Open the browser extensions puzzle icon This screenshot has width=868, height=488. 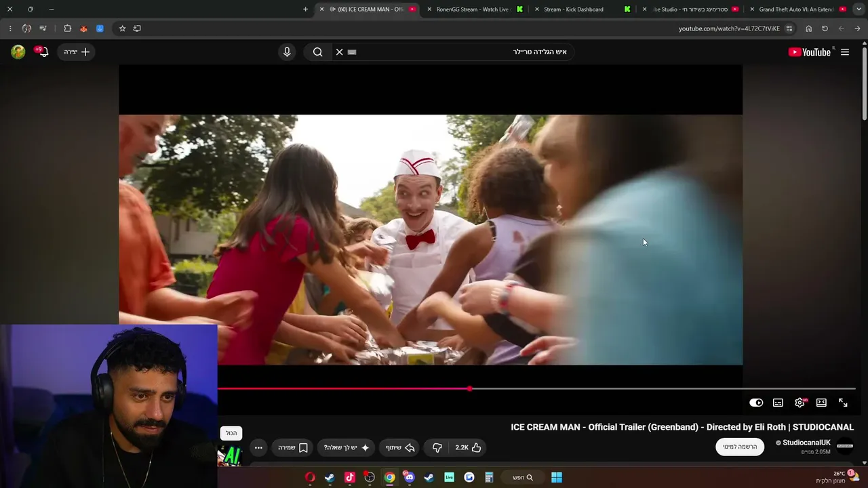67,28
